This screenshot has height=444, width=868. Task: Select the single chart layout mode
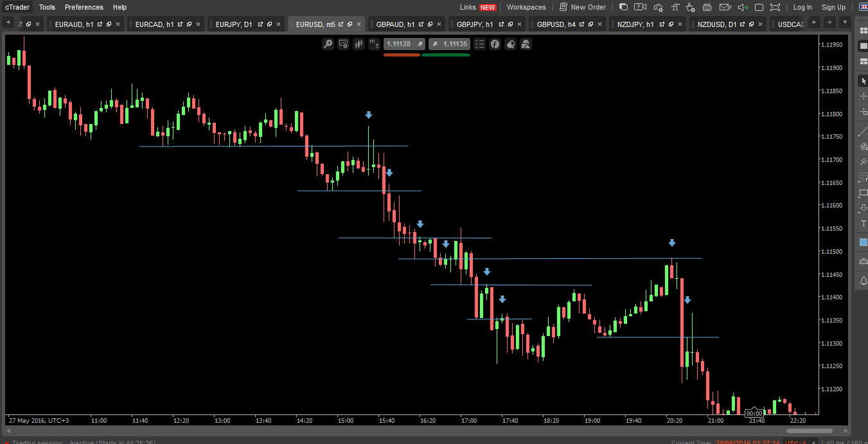tap(864, 46)
